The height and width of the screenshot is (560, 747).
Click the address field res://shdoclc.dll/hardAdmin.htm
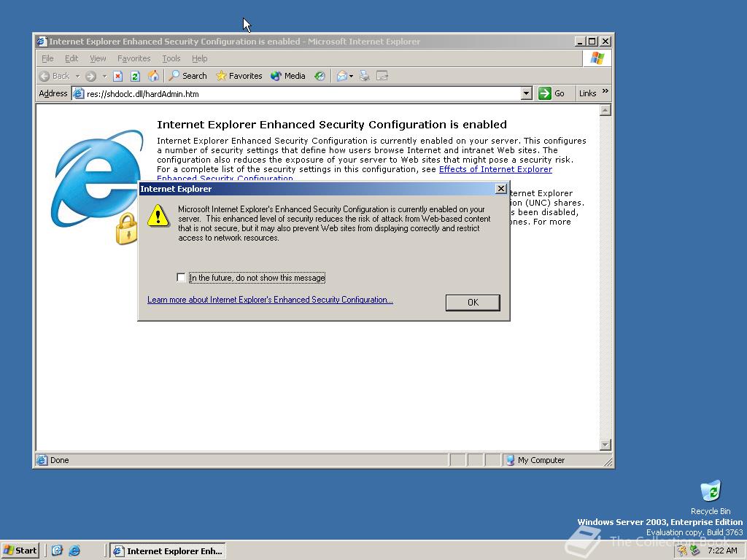(x=303, y=94)
